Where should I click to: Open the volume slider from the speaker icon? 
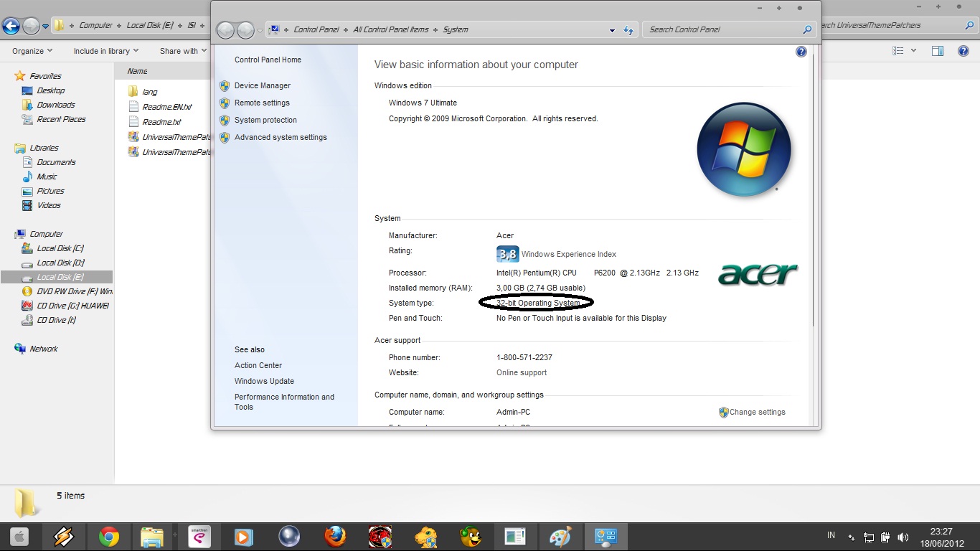click(903, 536)
